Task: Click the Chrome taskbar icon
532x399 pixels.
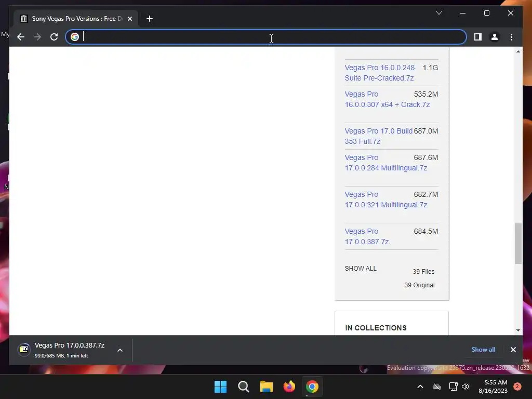Action: (312, 387)
